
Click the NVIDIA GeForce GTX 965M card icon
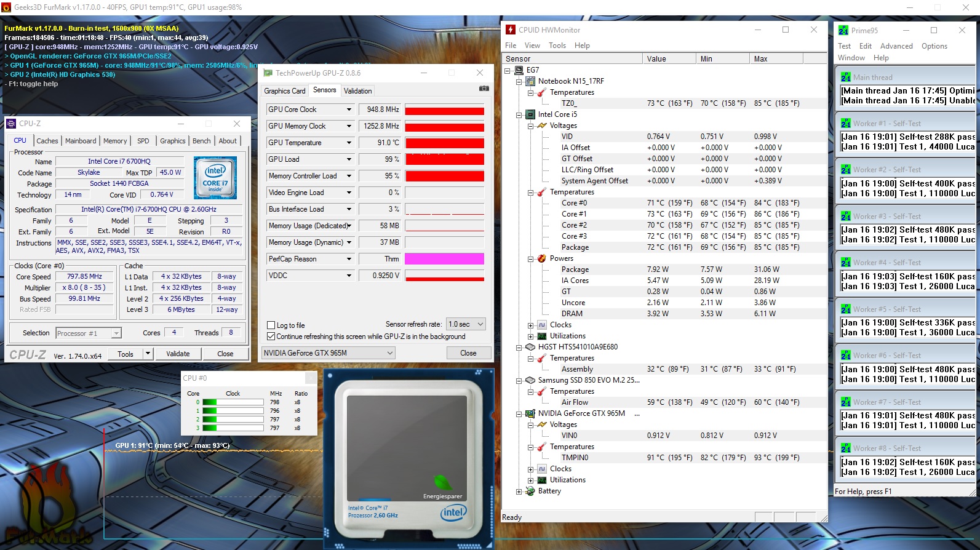click(530, 413)
